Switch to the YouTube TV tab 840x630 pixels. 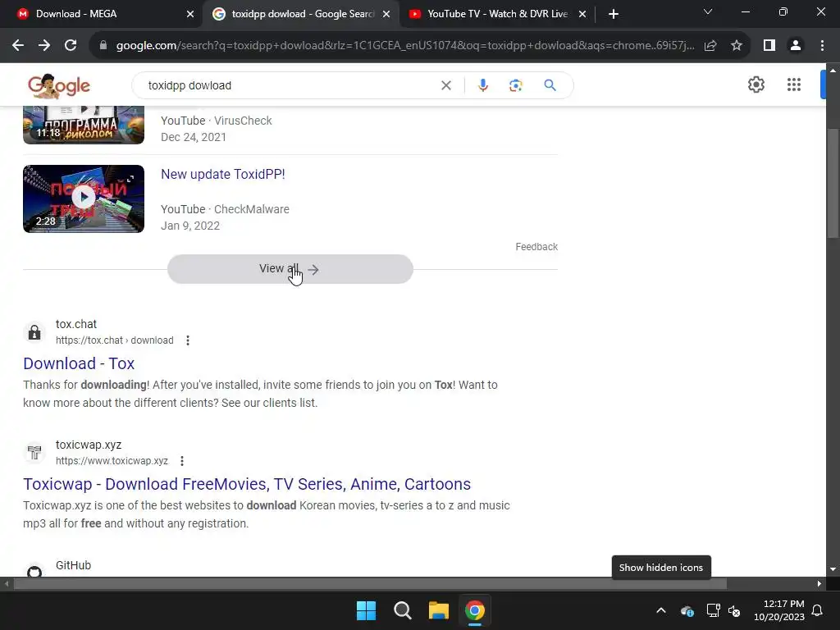(x=498, y=14)
